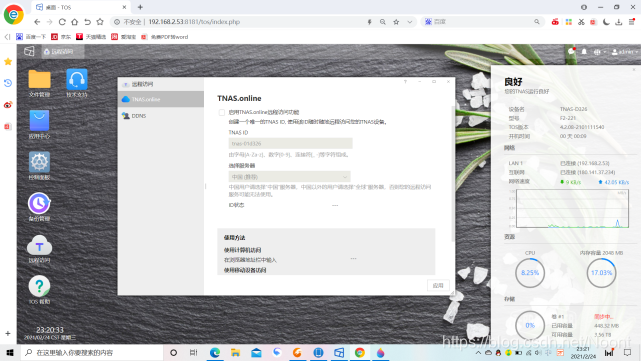The width and height of the screenshot is (641, 361).
Task: Open File Explorer on the taskbar
Action: point(235,352)
